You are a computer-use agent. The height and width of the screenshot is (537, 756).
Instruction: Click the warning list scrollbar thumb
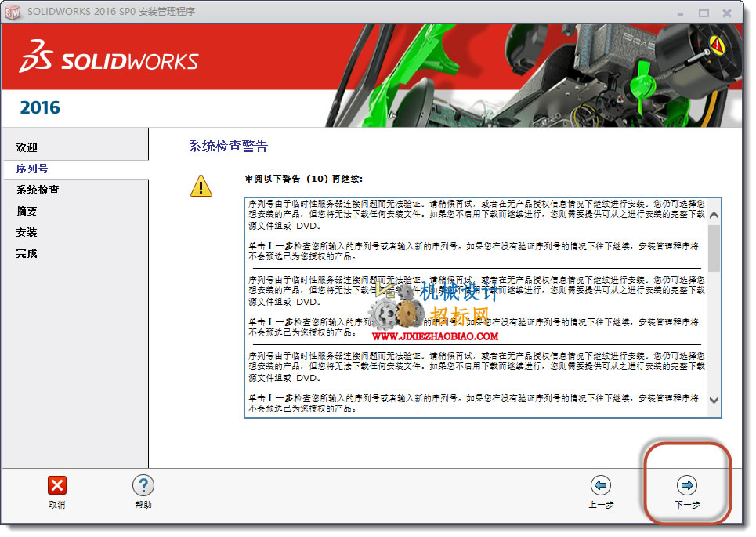[x=714, y=248]
